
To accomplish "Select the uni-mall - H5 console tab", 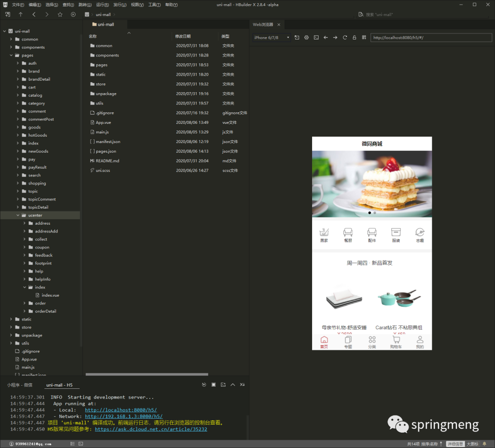I will pyautogui.click(x=59, y=385).
